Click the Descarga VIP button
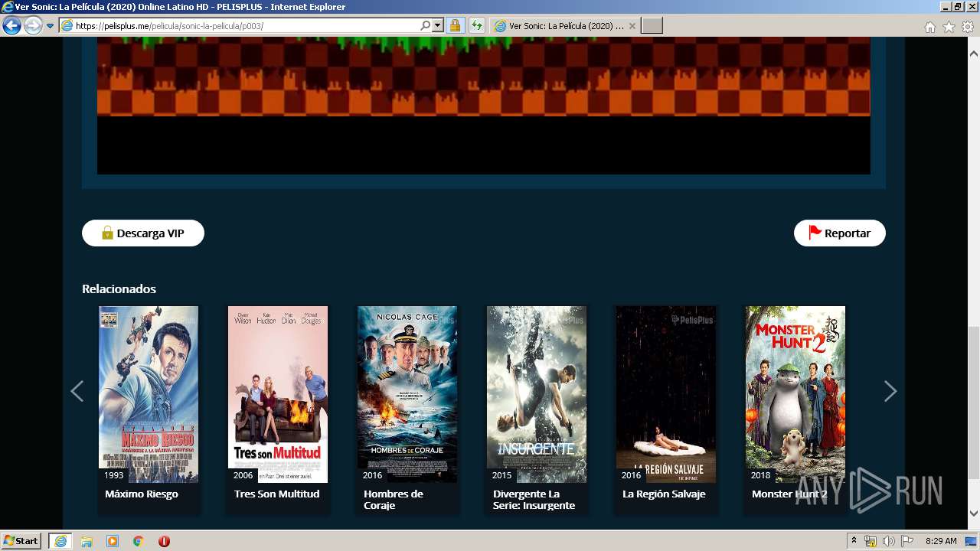The width and height of the screenshot is (980, 551). 143,233
